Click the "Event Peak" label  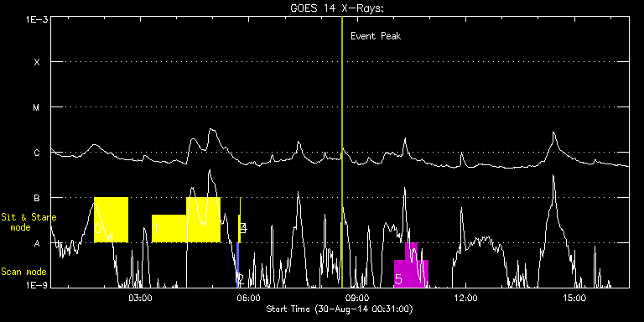(376, 36)
